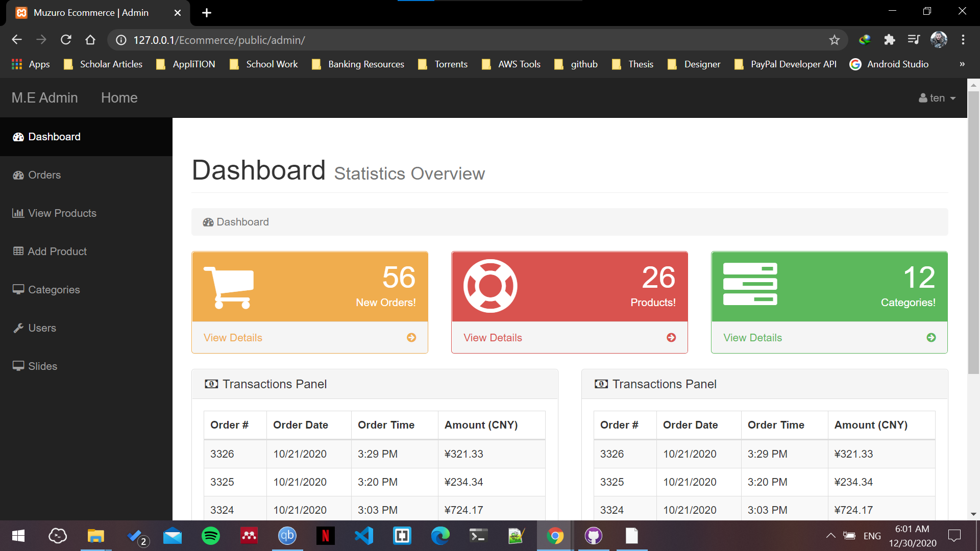Select Add Product in the sidebar

[x=57, y=252]
